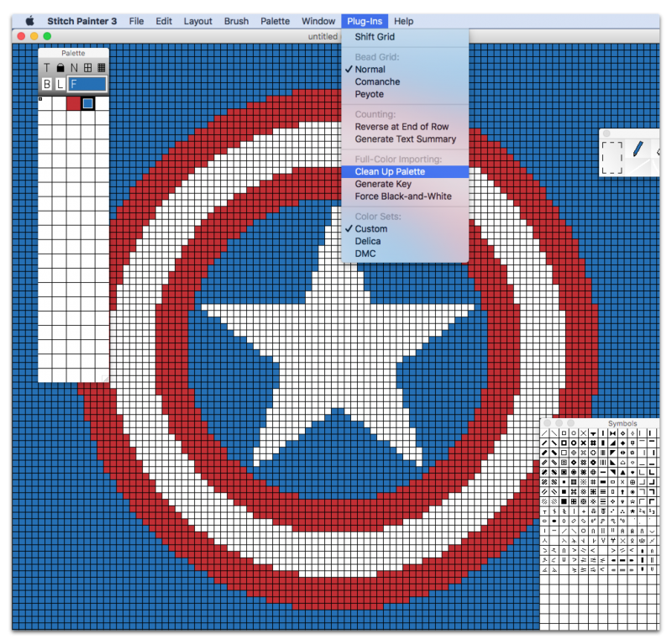Select the blue palette swatch
The image size is (672, 644).
pos(88,103)
